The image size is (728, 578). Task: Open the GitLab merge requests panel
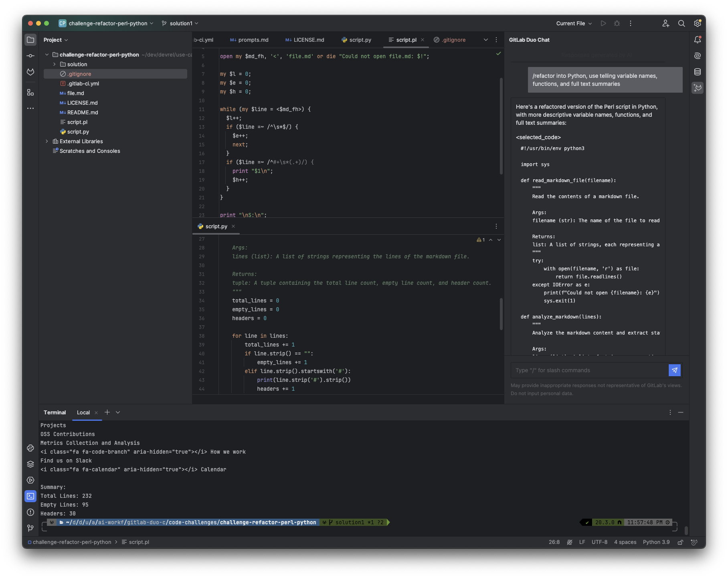click(x=30, y=73)
